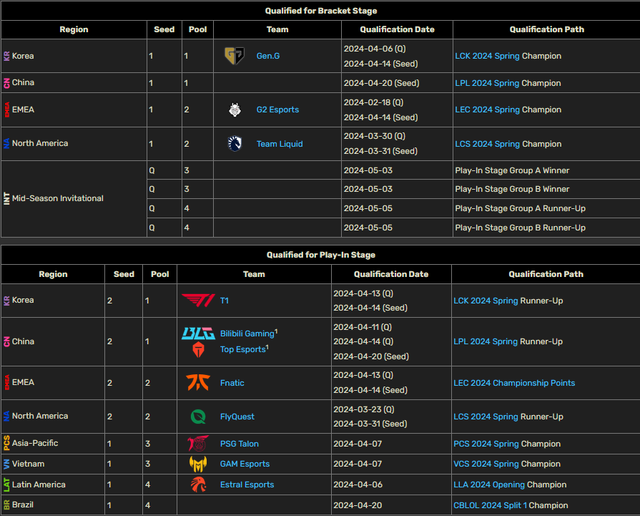This screenshot has width=640, height=516.
Task: Click the green FlyQuest logo
Action: [x=198, y=416]
